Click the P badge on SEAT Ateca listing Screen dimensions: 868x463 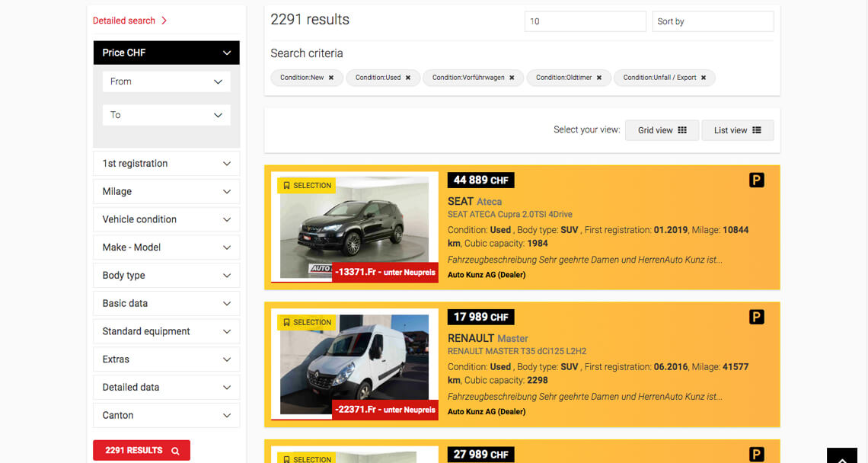tap(757, 180)
